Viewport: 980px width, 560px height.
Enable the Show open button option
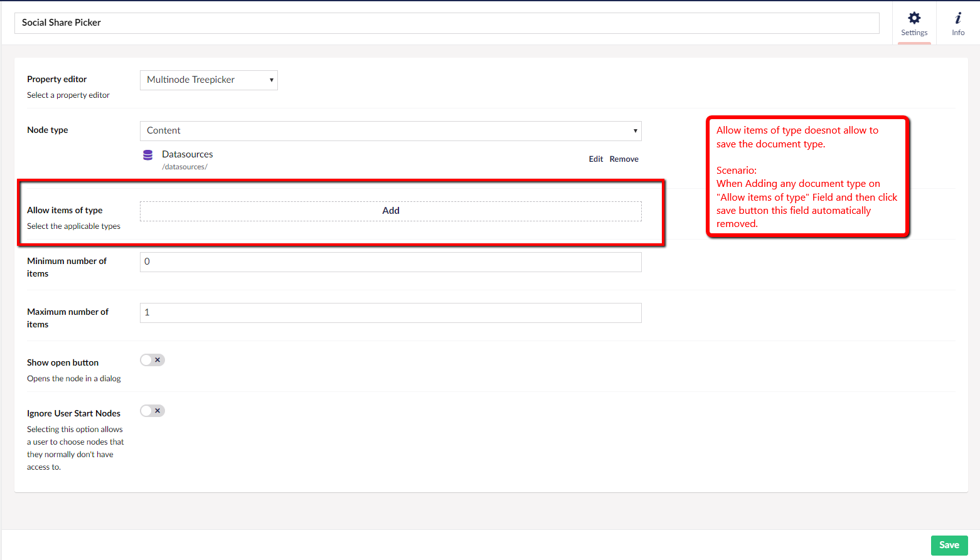(152, 359)
